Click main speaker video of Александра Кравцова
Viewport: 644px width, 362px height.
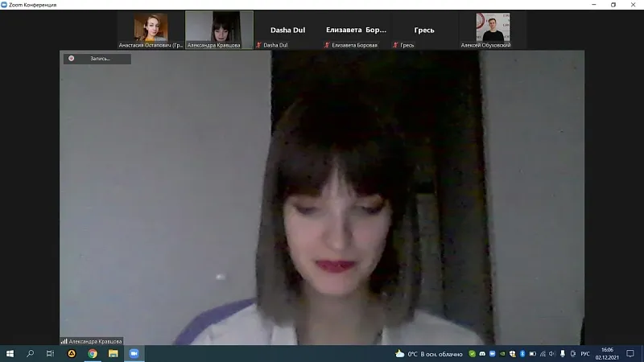(x=322, y=197)
